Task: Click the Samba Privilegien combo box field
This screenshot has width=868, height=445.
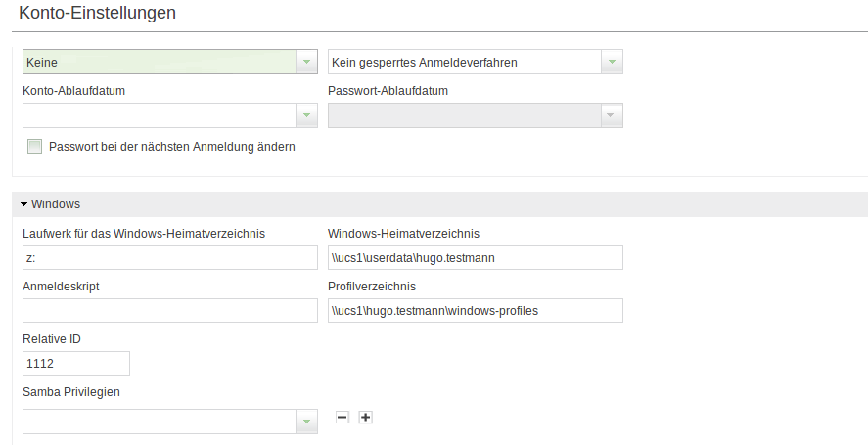Action: [x=160, y=422]
